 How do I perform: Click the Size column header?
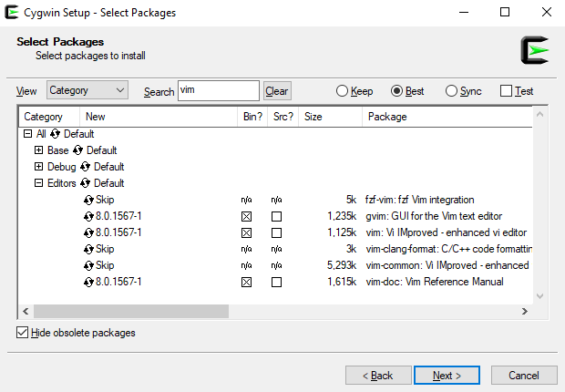pyautogui.click(x=328, y=117)
